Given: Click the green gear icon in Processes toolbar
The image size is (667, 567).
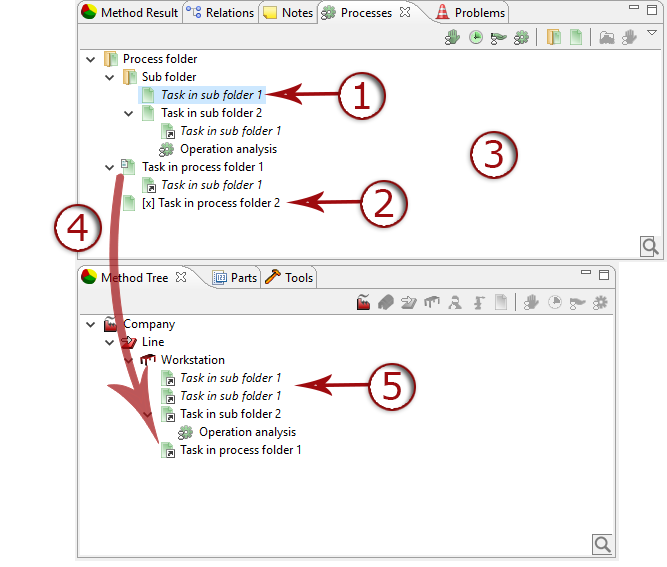Looking at the screenshot, I should point(520,37).
